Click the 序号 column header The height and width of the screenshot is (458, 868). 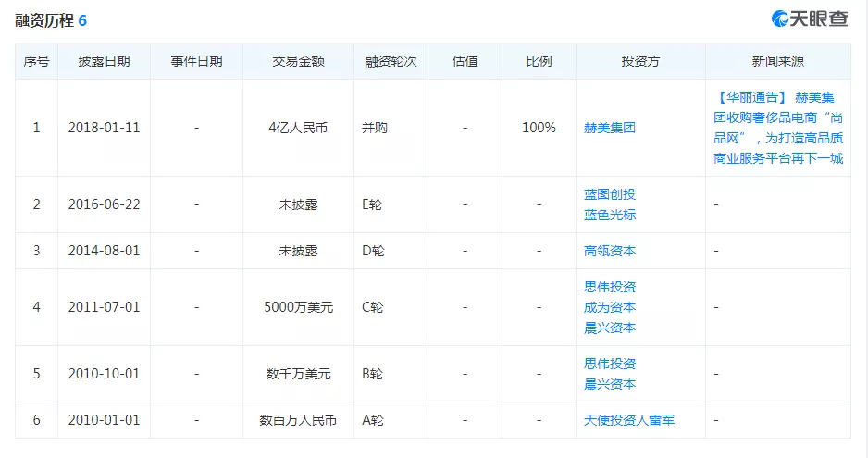click(x=36, y=61)
